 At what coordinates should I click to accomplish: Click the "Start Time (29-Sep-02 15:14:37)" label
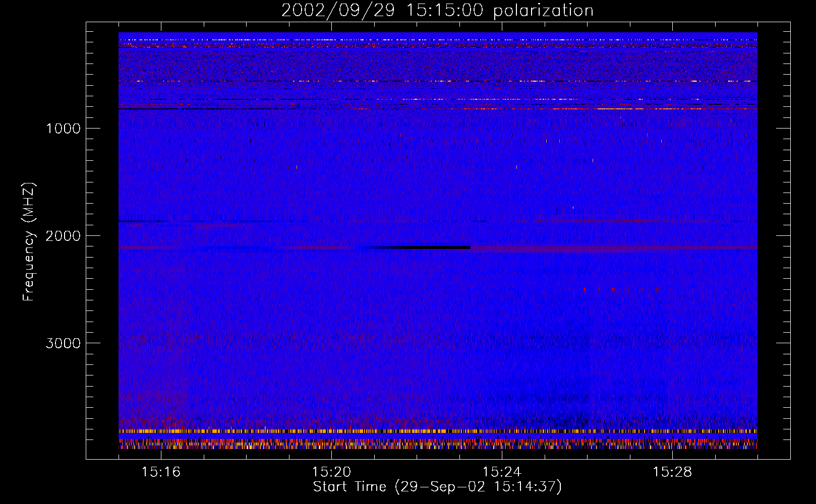point(437,487)
